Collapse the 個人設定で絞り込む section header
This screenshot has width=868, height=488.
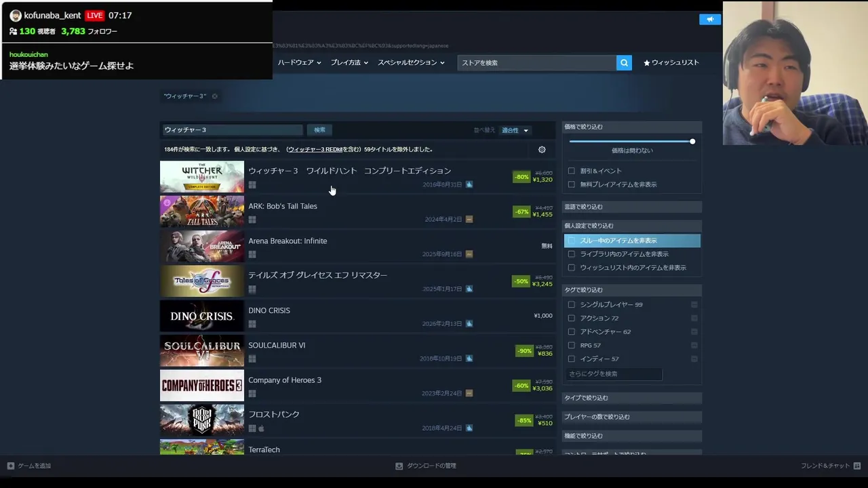(x=632, y=226)
